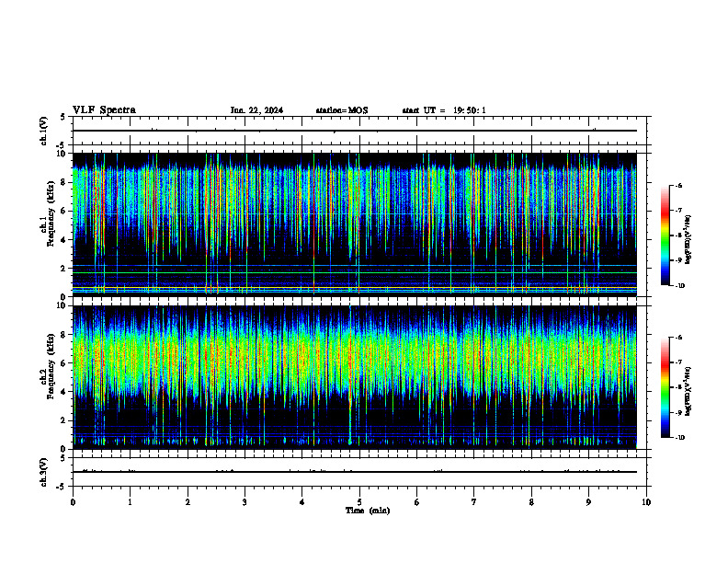Click the ch.3 voltage waveform strip

coord(359,472)
